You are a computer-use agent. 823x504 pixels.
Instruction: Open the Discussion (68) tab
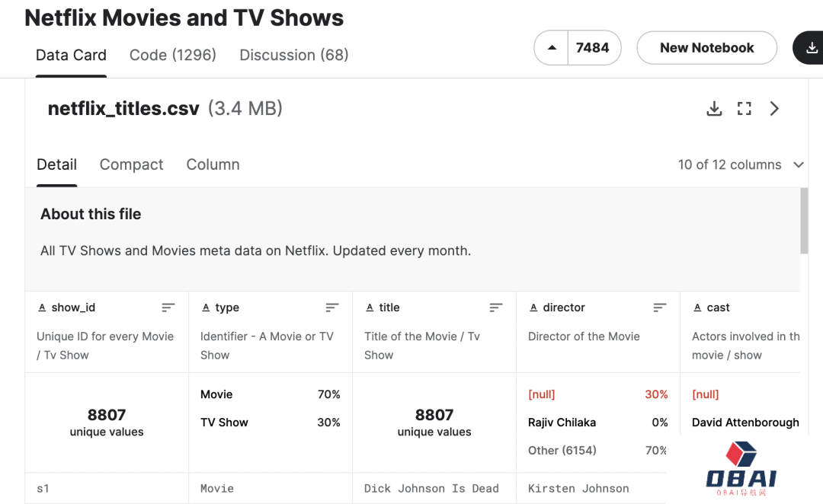pyautogui.click(x=293, y=55)
